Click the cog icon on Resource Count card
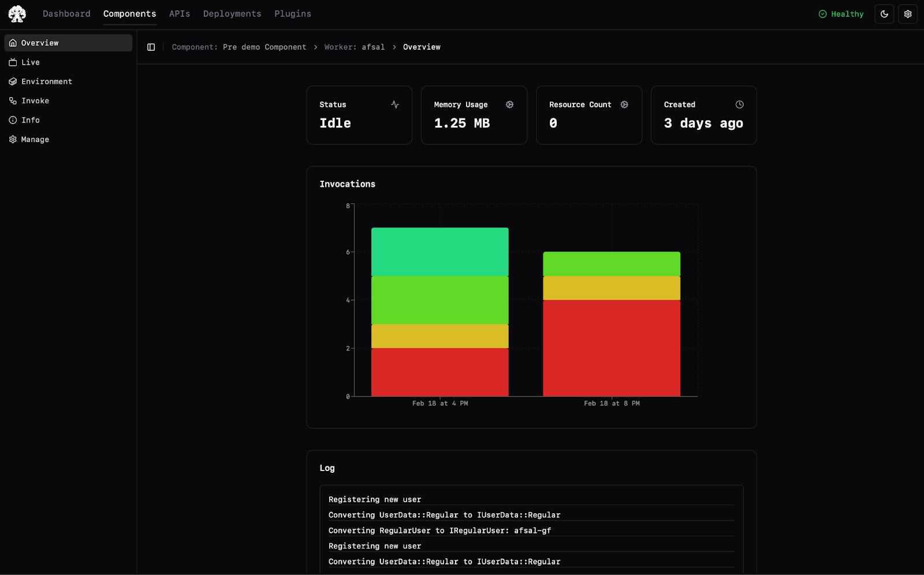Screen dimensions: 924x575 coord(624,104)
